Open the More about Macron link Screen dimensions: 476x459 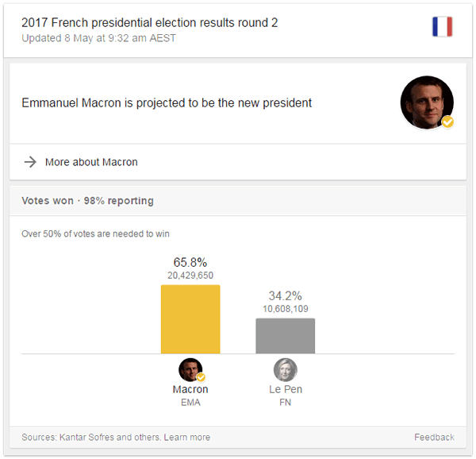tap(91, 162)
